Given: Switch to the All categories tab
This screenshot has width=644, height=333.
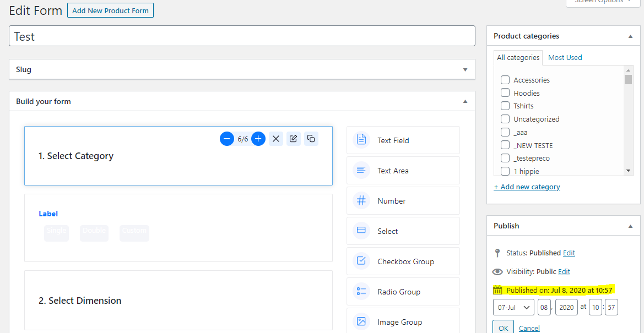Looking at the screenshot, I should 518,57.
